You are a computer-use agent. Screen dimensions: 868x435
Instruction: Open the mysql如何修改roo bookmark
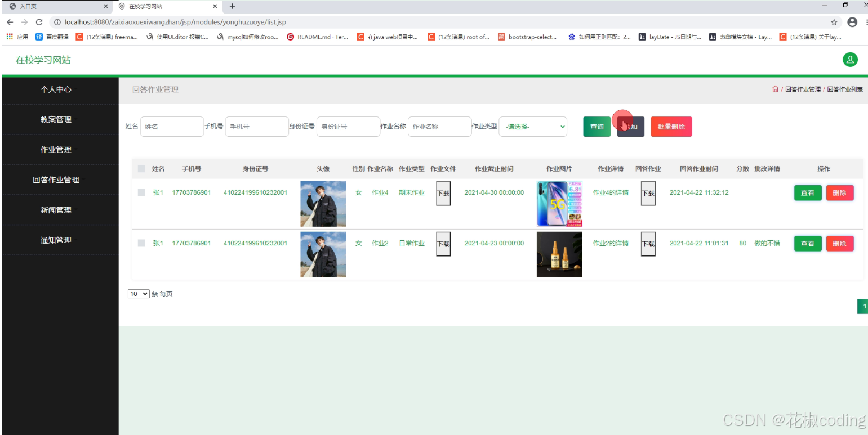(x=247, y=37)
